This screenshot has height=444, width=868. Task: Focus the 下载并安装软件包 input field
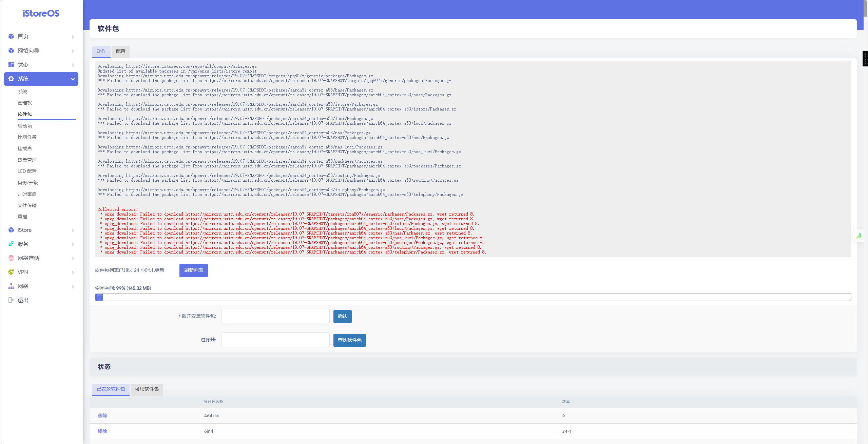275,316
